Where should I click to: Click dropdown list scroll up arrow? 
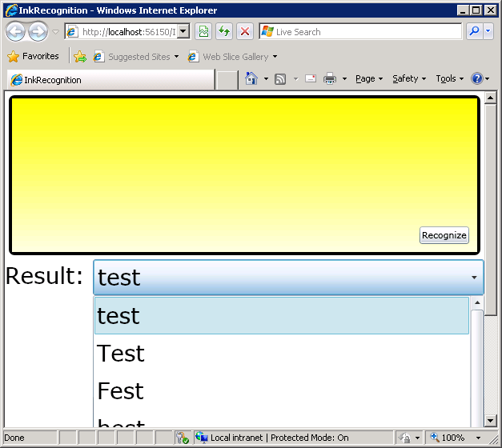point(477,302)
